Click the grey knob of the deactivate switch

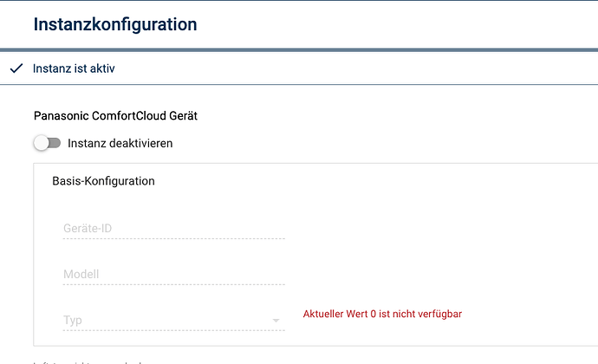pos(42,144)
